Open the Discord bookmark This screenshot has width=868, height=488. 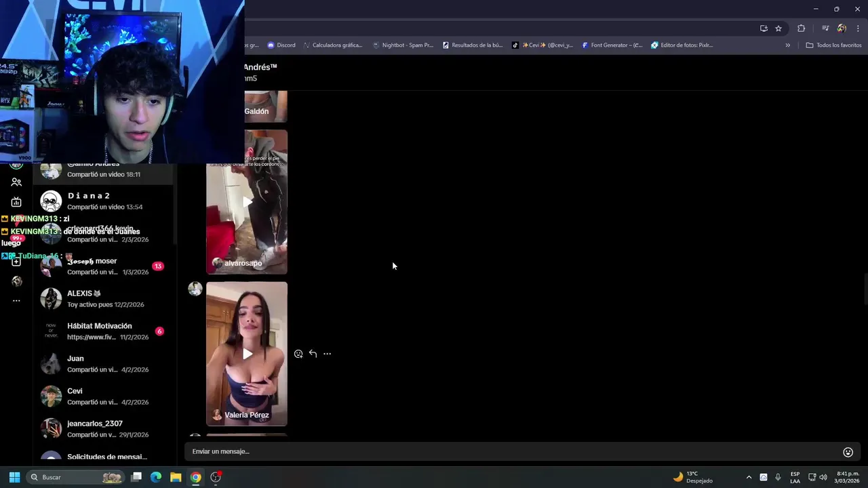[281, 45]
